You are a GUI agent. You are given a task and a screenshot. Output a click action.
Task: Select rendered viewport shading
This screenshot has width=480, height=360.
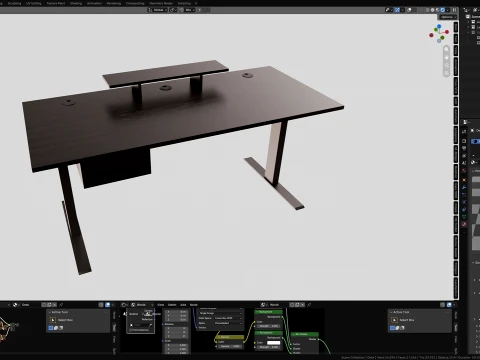pyautogui.click(x=442, y=10)
